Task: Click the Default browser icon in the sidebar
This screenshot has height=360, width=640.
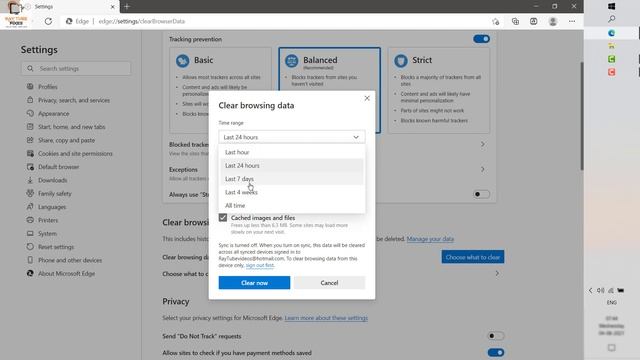Action: [x=30, y=167]
